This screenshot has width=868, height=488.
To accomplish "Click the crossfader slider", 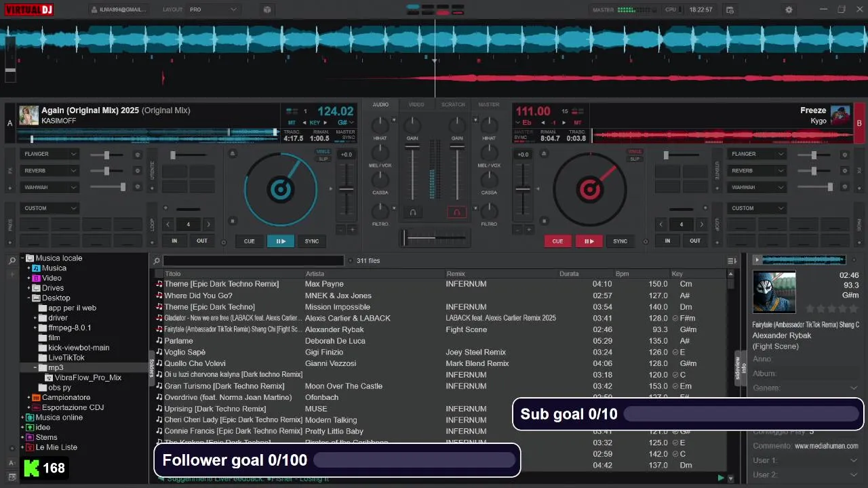I will pos(434,238).
